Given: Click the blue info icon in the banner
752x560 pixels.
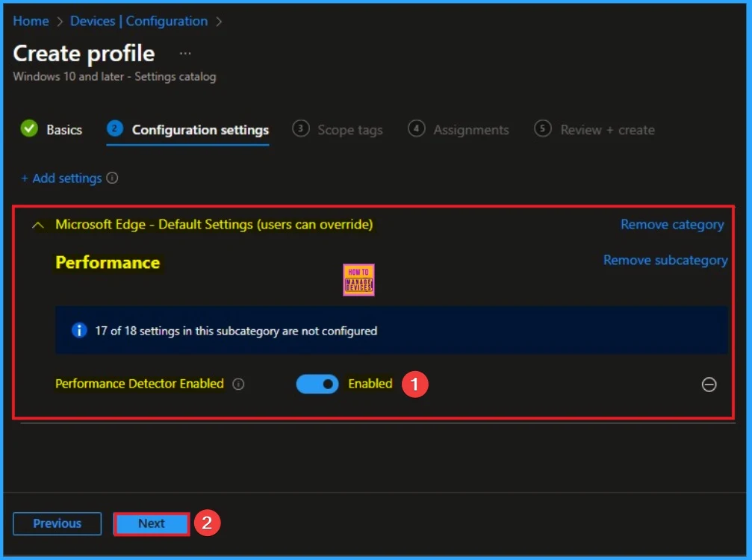Looking at the screenshot, I should (x=79, y=330).
